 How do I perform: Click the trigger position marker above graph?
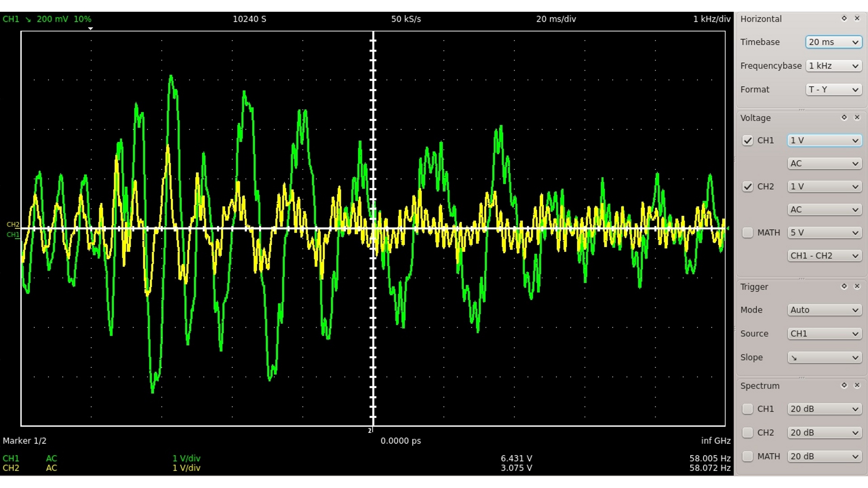tap(90, 28)
